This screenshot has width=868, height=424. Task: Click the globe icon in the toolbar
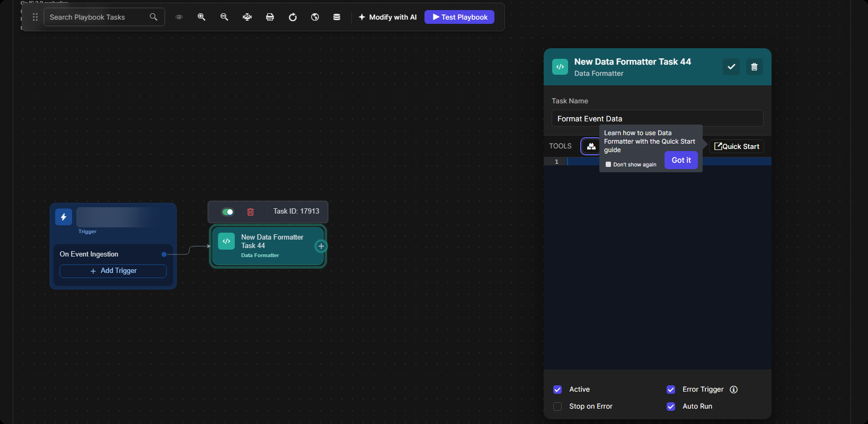coord(315,17)
